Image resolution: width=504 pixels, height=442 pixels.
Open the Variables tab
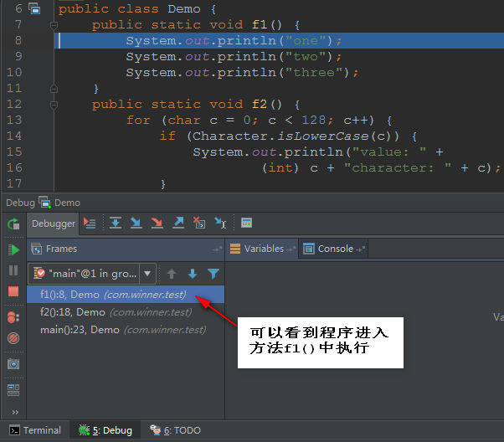(262, 249)
